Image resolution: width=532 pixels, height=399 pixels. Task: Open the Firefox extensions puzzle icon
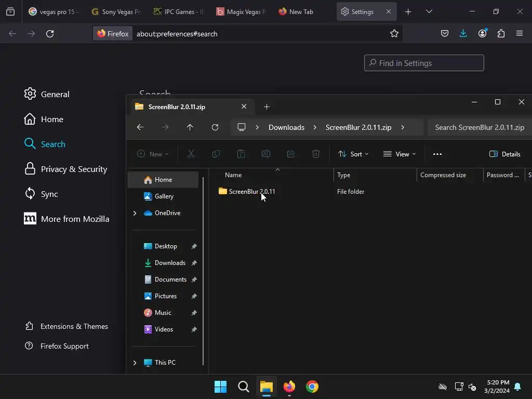(501, 33)
